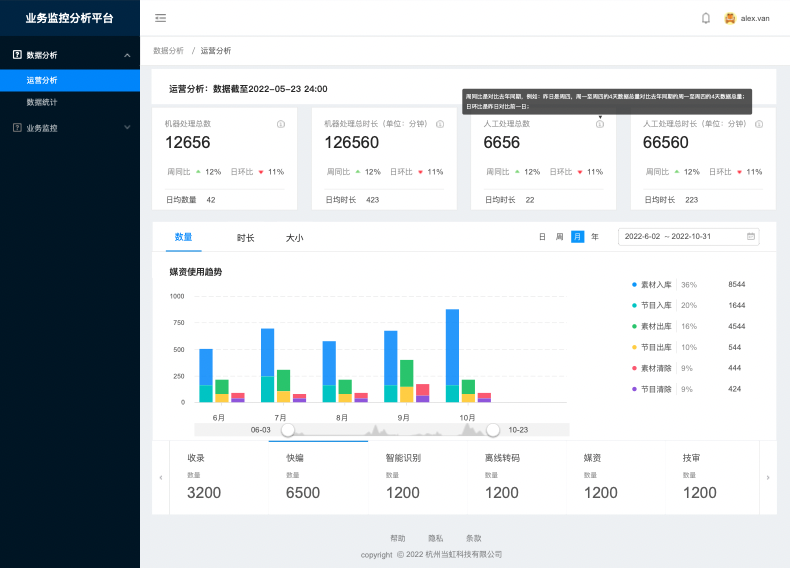The width and height of the screenshot is (790, 568).
Task: Open 数据统计 in the sidebar
Action: click(42, 102)
